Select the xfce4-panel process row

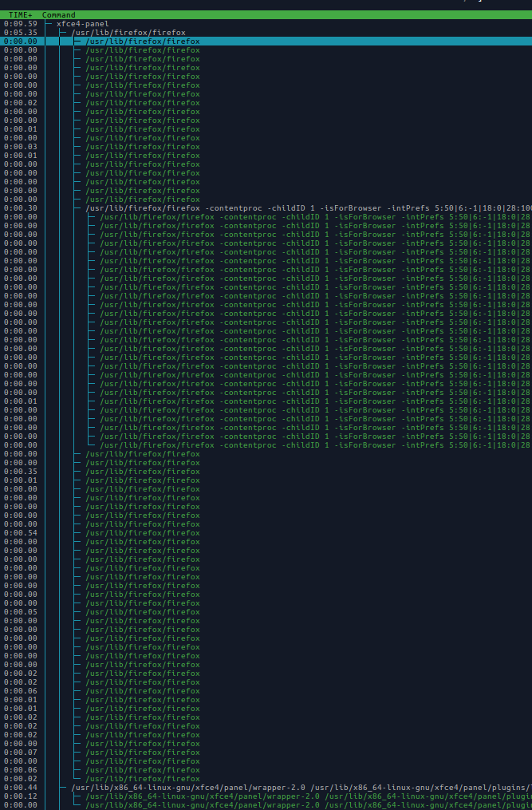(266, 24)
